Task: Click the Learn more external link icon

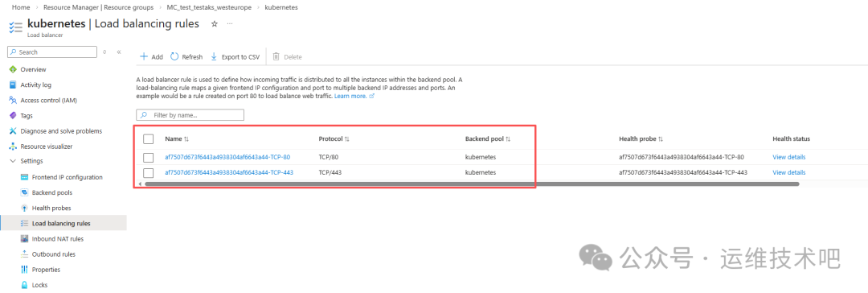Action: click(x=372, y=96)
